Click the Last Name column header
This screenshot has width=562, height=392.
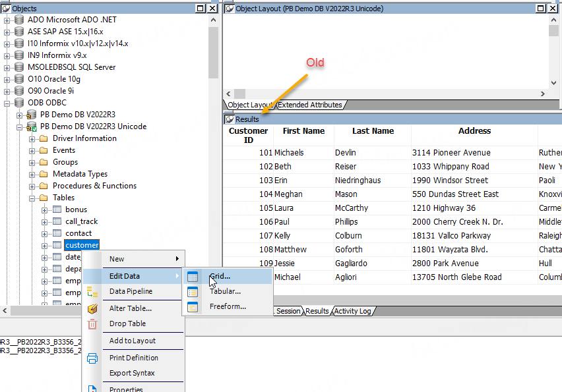[373, 131]
